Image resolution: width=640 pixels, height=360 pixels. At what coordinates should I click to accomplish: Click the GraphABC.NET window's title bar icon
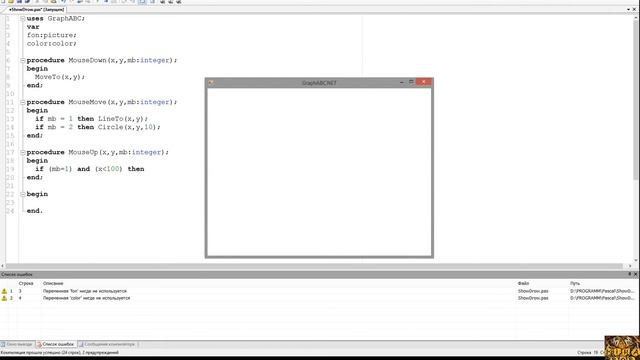click(x=211, y=83)
